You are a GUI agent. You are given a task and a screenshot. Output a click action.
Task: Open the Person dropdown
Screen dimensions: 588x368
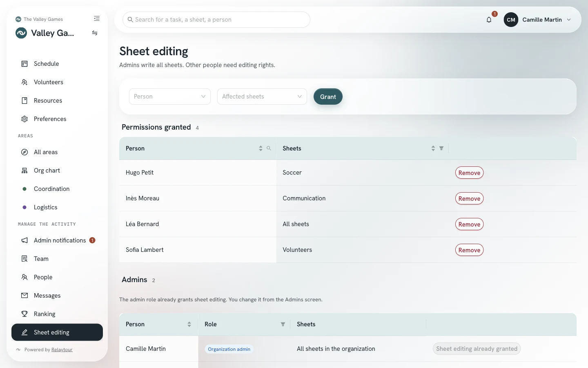click(x=170, y=96)
